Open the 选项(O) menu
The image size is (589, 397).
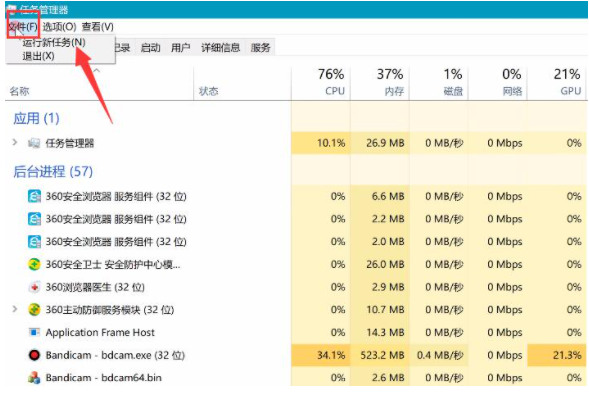click(x=59, y=27)
